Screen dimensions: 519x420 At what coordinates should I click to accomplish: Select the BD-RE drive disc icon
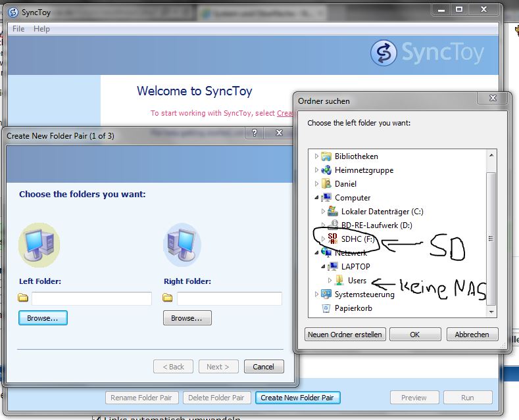(333, 225)
